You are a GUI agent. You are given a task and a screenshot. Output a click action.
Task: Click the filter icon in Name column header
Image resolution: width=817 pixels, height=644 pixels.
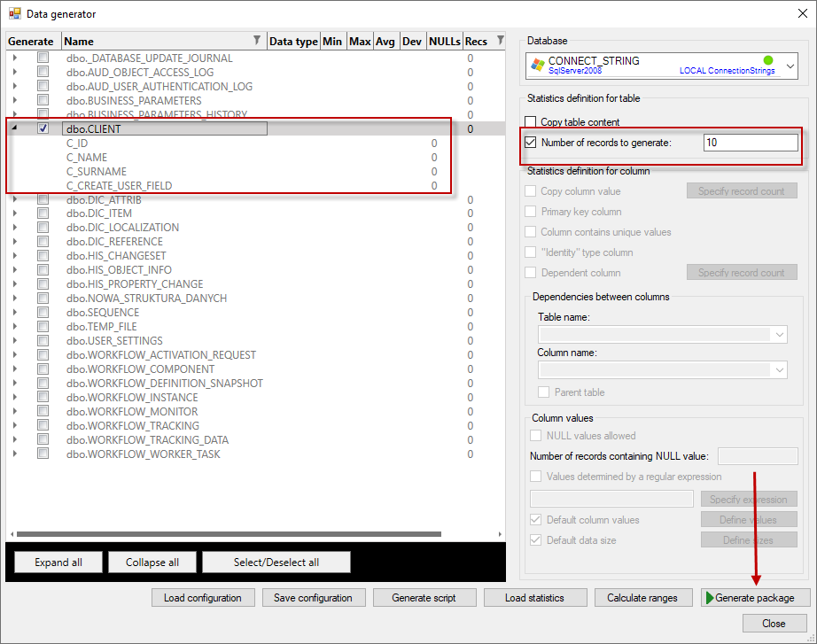tap(256, 40)
